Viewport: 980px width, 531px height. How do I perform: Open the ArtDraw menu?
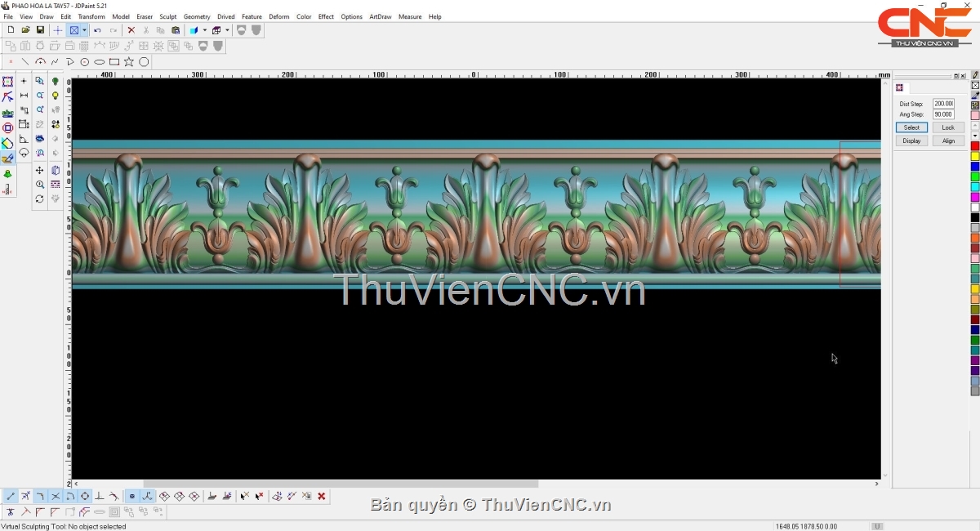[x=380, y=16]
